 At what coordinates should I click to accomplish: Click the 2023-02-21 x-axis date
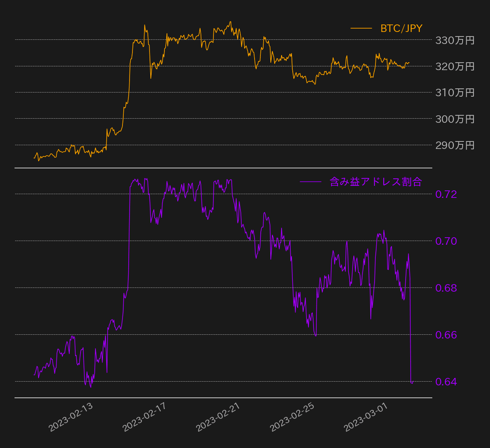(x=218, y=417)
